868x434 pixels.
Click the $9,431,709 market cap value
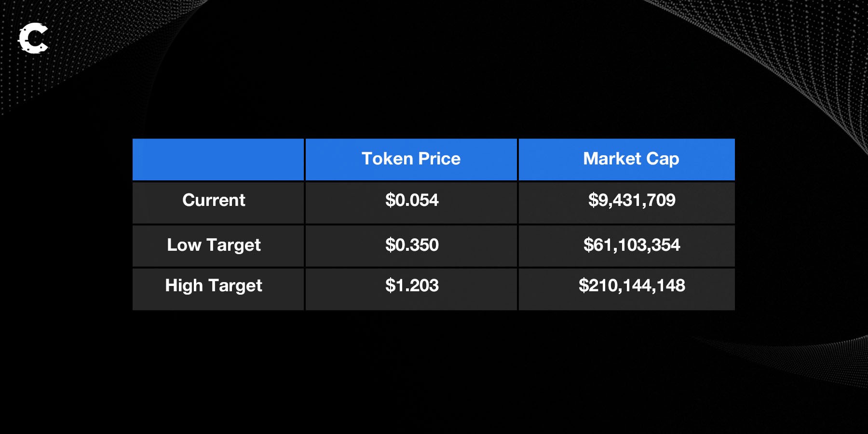click(x=632, y=200)
